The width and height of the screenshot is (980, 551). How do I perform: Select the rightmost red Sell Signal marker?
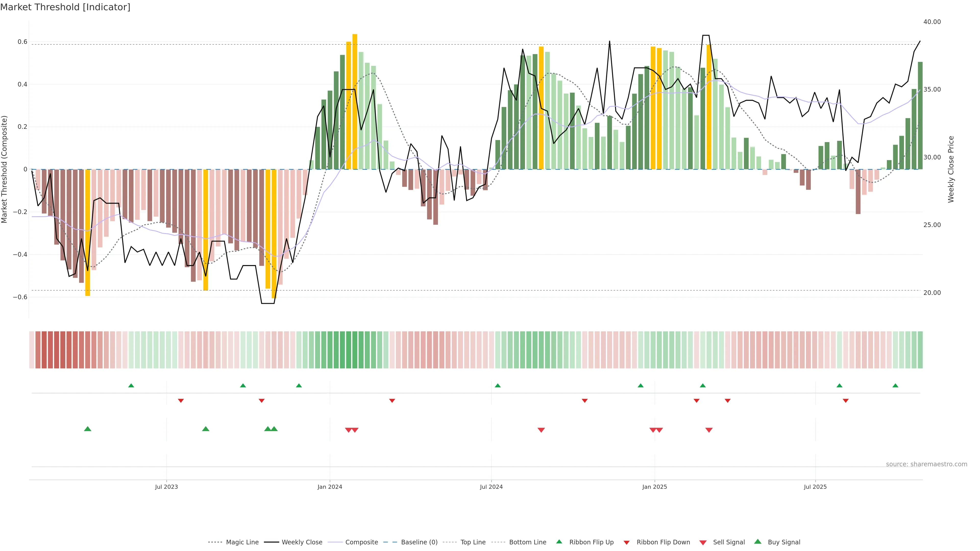click(709, 430)
